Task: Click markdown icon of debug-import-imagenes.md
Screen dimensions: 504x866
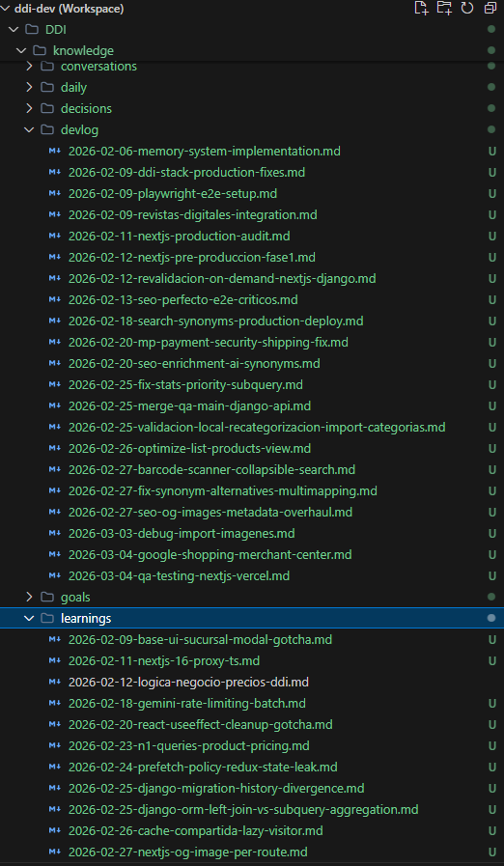Action: coord(55,534)
